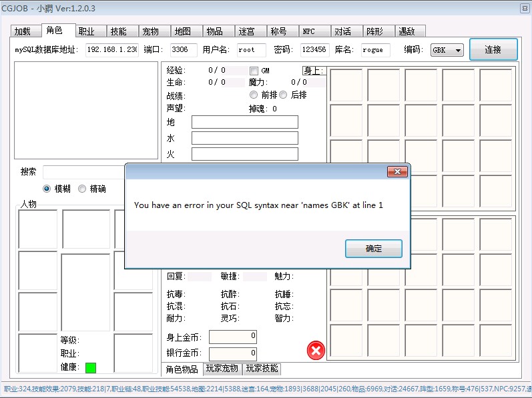
Task: Close the CGJOB main window
Action: [525, 8]
